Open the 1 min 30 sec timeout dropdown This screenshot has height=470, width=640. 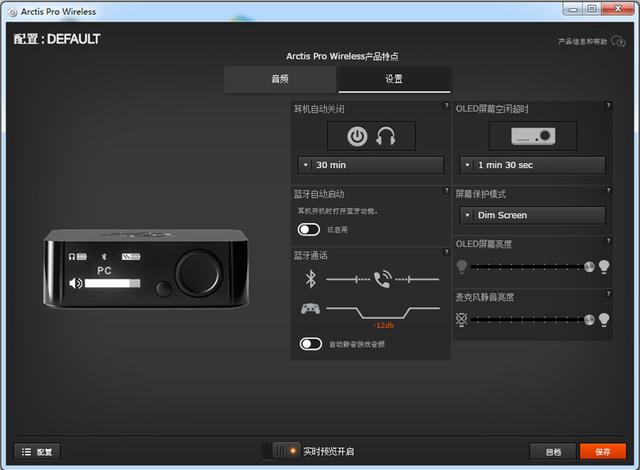pyautogui.click(x=532, y=165)
